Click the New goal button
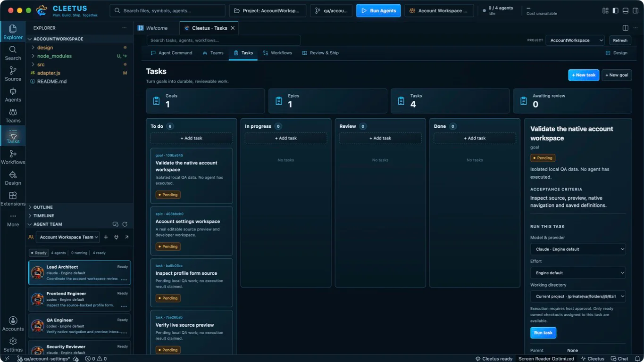 point(617,75)
